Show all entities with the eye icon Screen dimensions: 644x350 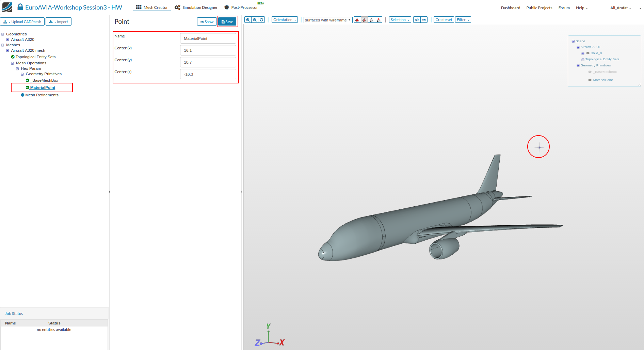point(424,20)
